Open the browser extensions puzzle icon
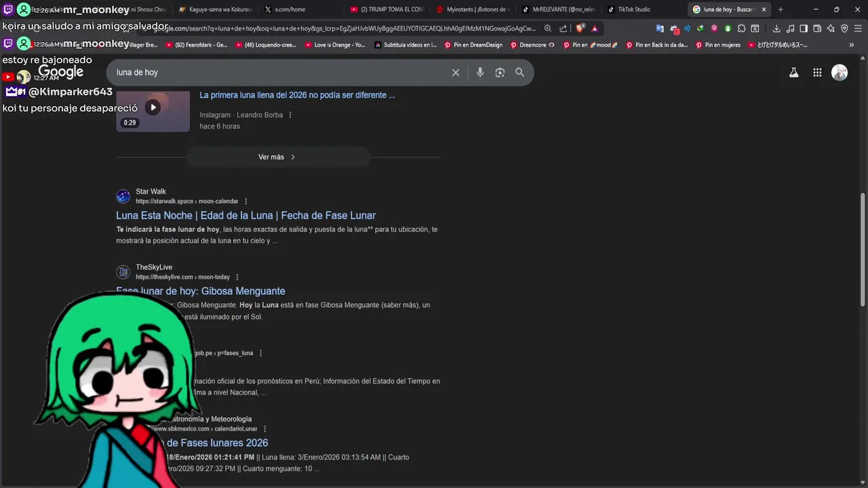 point(741,28)
